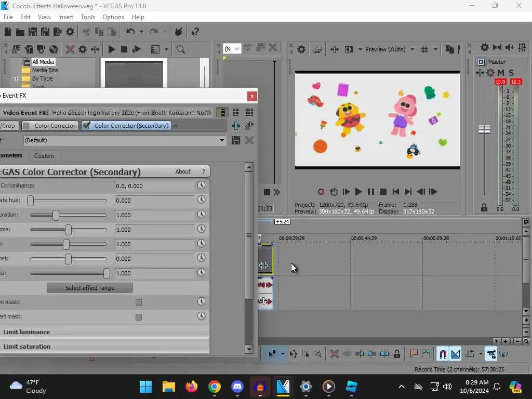Open the undo history dropdown arrow

141,32
